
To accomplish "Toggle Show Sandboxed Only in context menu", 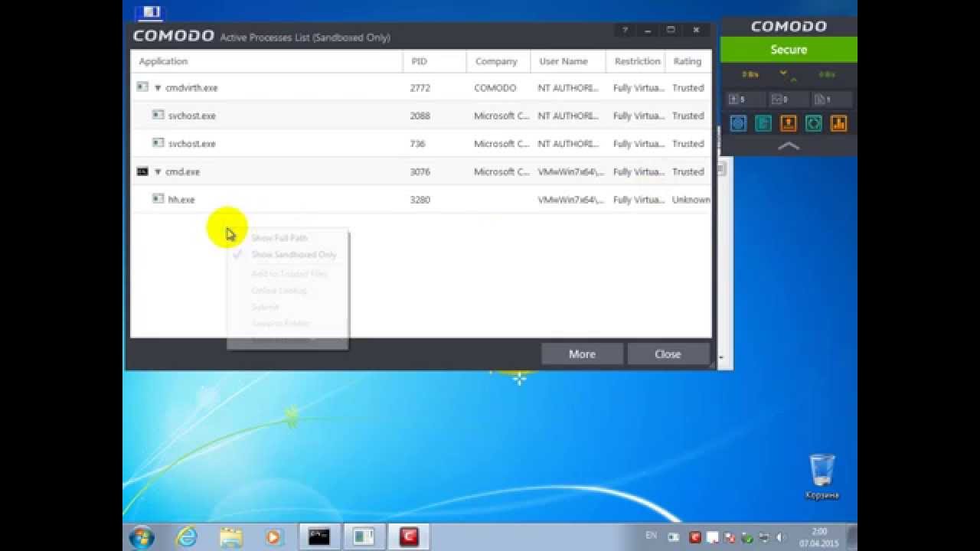I will [287, 255].
